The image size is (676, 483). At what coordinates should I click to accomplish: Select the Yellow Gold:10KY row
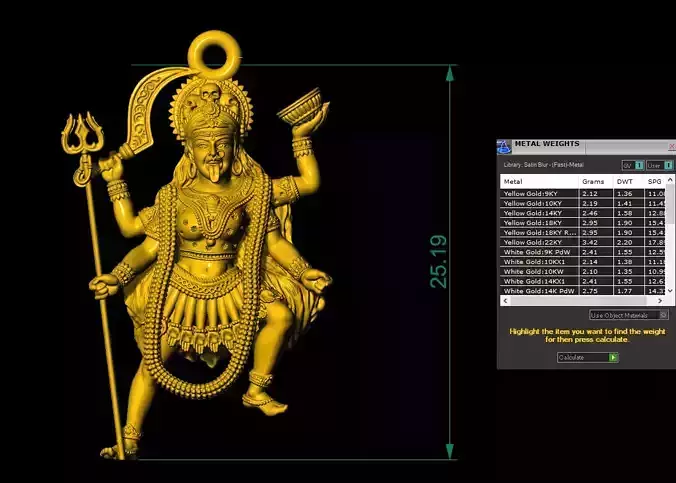pos(583,203)
